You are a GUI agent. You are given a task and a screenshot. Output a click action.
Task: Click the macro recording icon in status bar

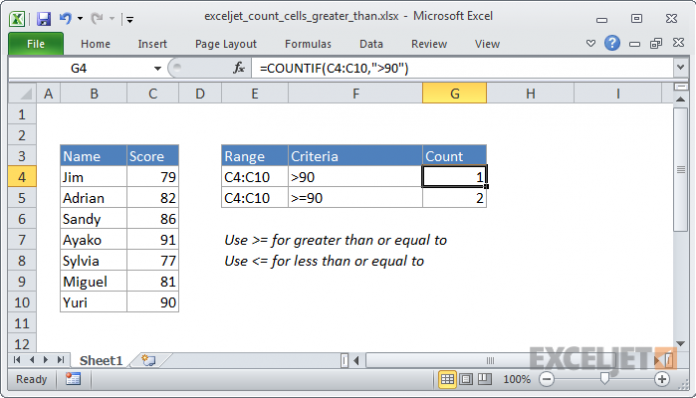[x=73, y=379]
